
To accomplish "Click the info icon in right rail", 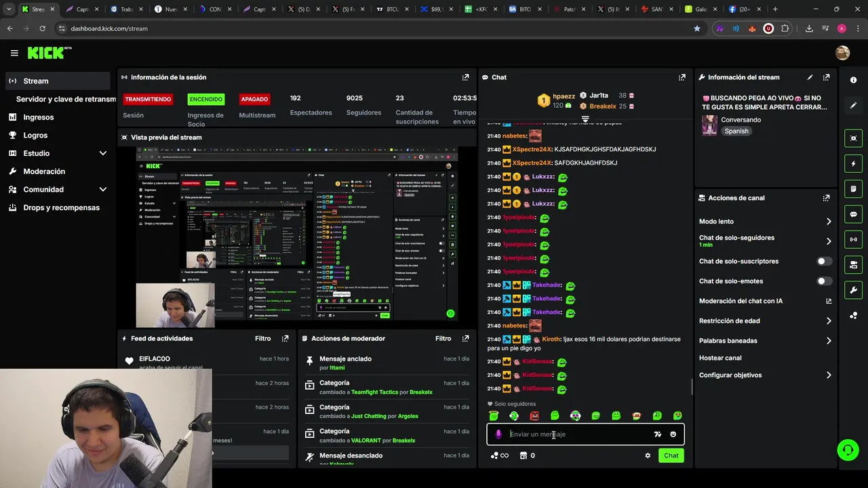I will click(853, 80).
